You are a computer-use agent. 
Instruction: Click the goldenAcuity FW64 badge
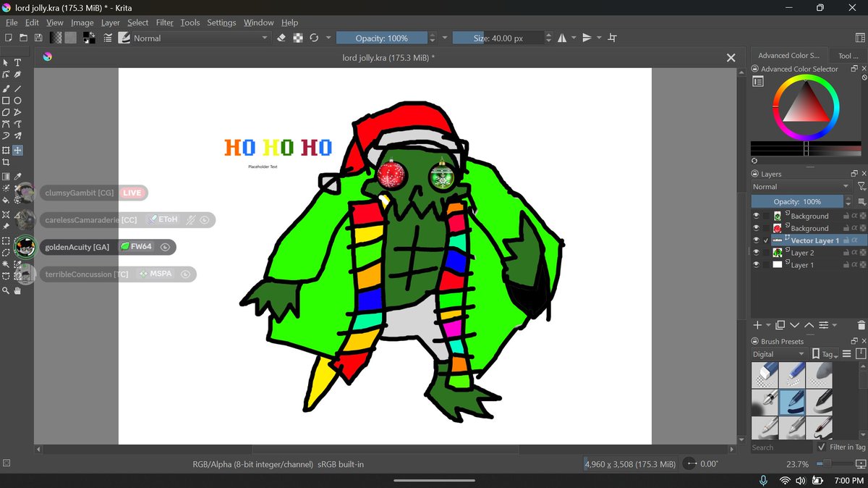[136, 247]
